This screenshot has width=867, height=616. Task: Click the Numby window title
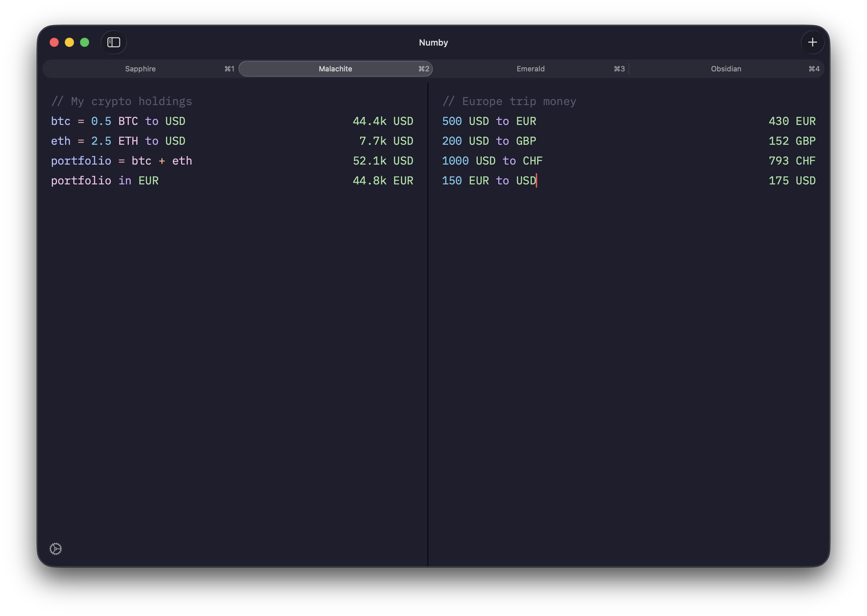coord(433,42)
